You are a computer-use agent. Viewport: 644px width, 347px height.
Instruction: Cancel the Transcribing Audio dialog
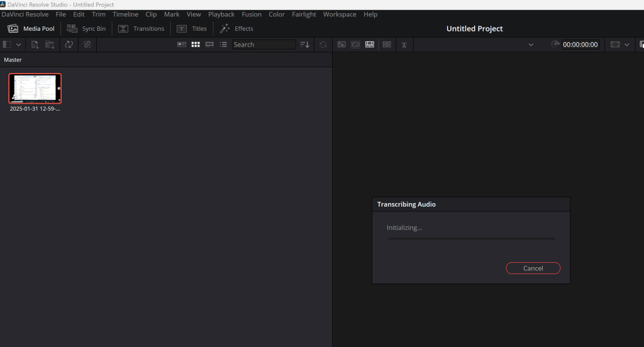tap(533, 268)
